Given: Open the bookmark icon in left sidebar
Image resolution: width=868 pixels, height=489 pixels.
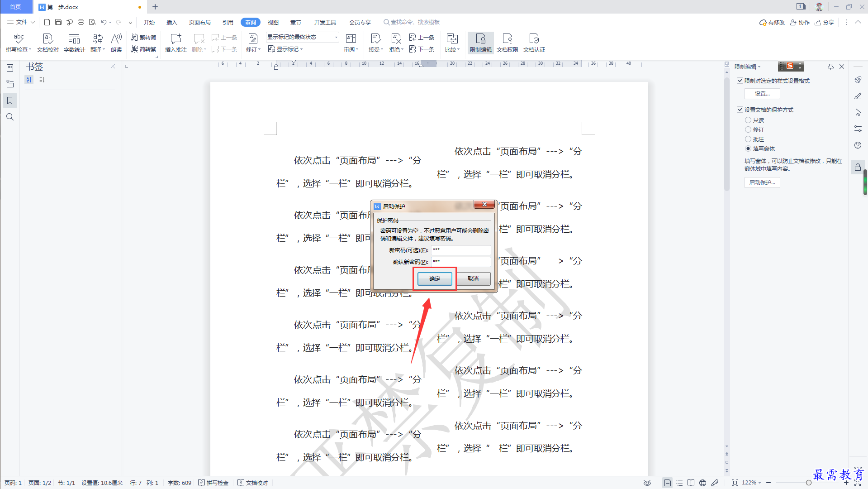Looking at the screenshot, I should [x=10, y=101].
